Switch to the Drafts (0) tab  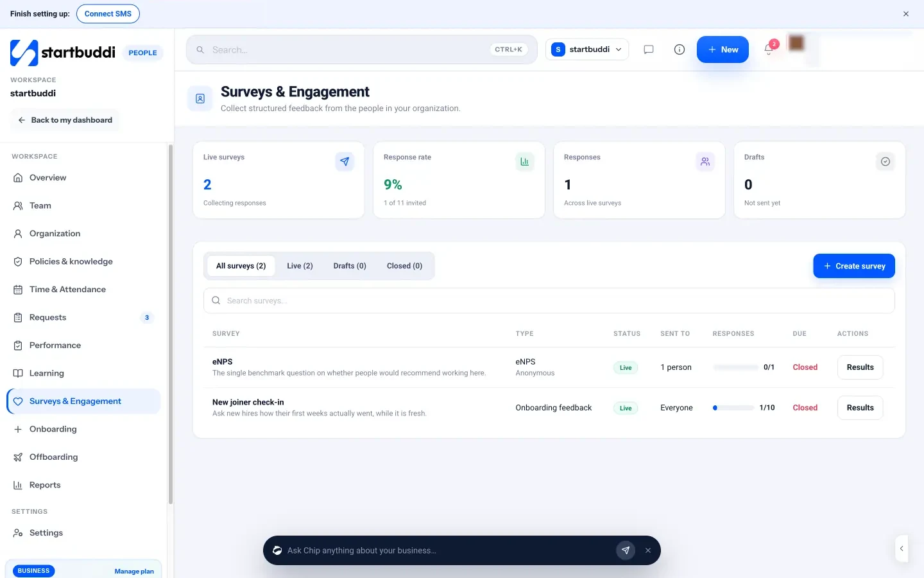click(x=350, y=266)
